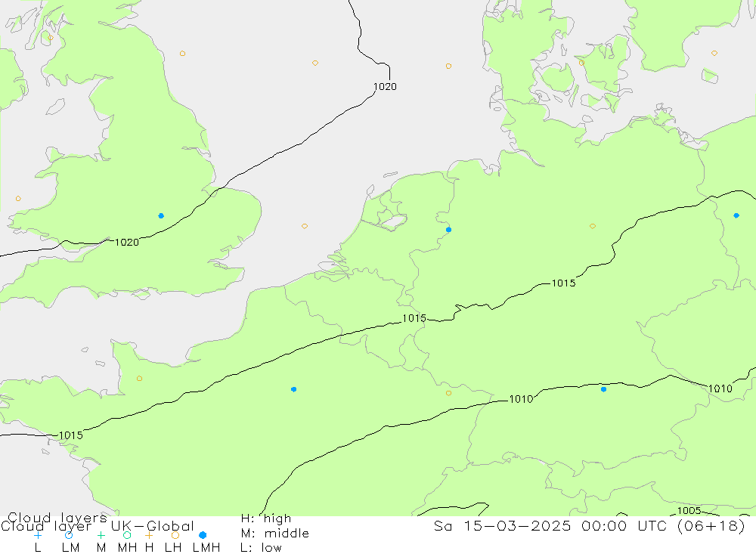Pick the orange LH circle off the west Wales coast
The image size is (756, 554).
pos(18,199)
